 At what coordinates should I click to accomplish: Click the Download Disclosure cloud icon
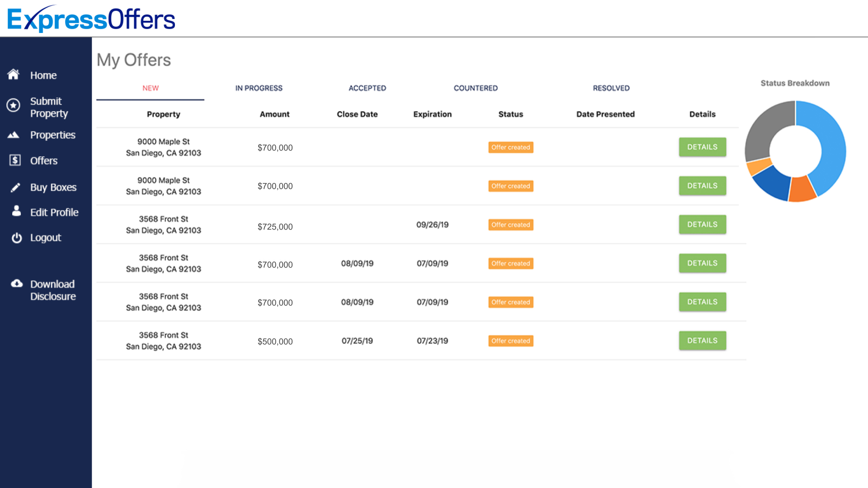[17, 283]
